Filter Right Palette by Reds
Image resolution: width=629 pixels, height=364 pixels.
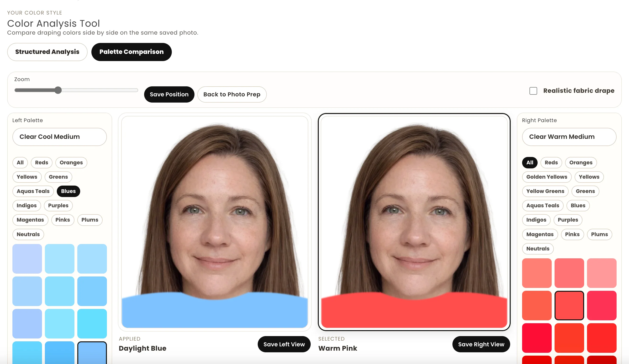point(551,162)
